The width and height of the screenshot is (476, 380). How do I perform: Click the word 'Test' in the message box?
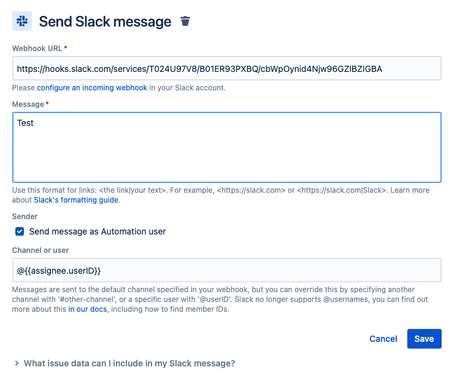(25, 123)
